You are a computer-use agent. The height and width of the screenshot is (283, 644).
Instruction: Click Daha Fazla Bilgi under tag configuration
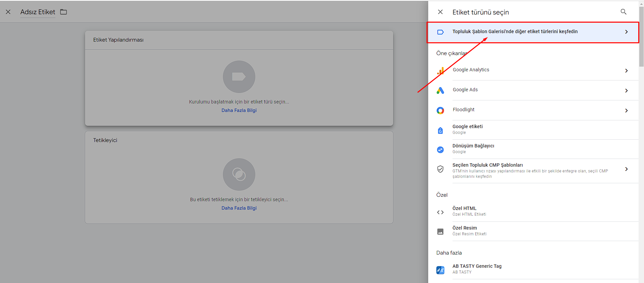[239, 111]
